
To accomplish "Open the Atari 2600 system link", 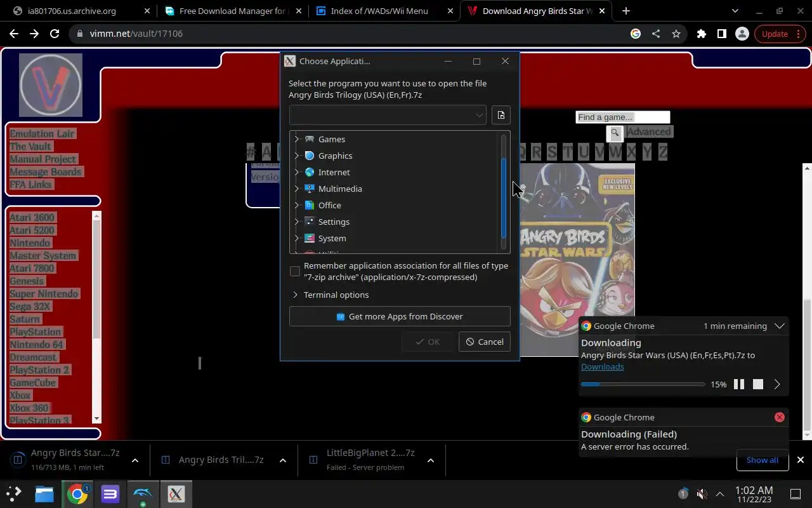I will [x=32, y=217].
